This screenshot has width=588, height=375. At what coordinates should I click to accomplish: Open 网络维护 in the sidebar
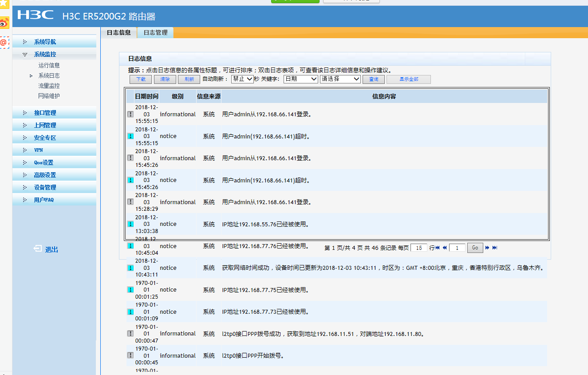click(49, 96)
